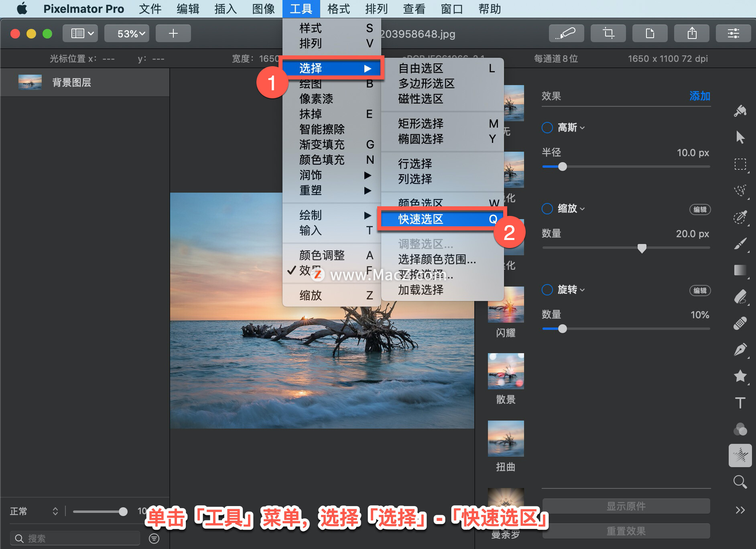Select the Repair (band-aid) tool
Screen dimensions: 756x549
(x=740, y=323)
